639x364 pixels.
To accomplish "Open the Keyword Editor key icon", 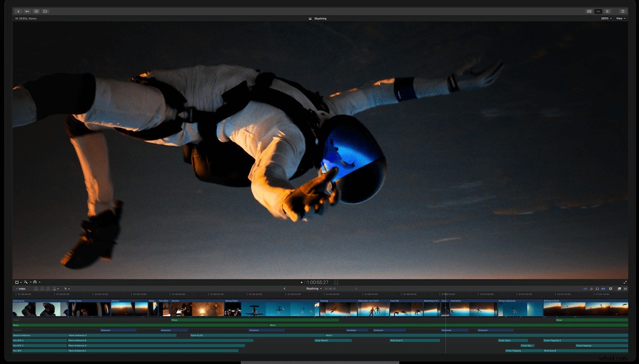I will coord(27,11).
